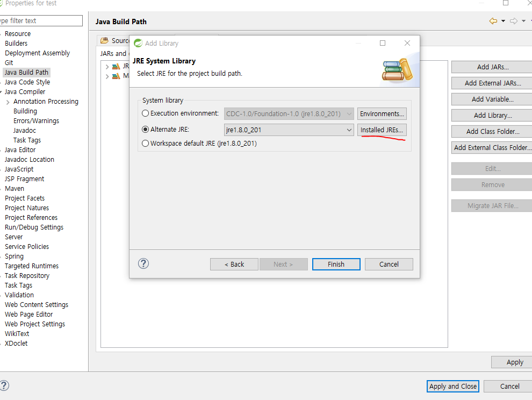
Task: Click Add Library... button in Properties window
Action: click(493, 116)
